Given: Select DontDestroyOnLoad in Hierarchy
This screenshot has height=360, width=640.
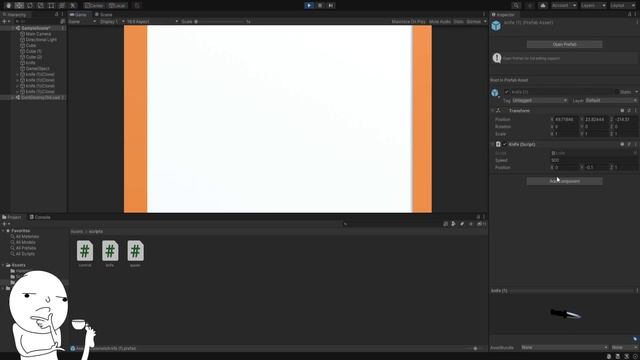Looking at the screenshot, I should (x=40, y=98).
